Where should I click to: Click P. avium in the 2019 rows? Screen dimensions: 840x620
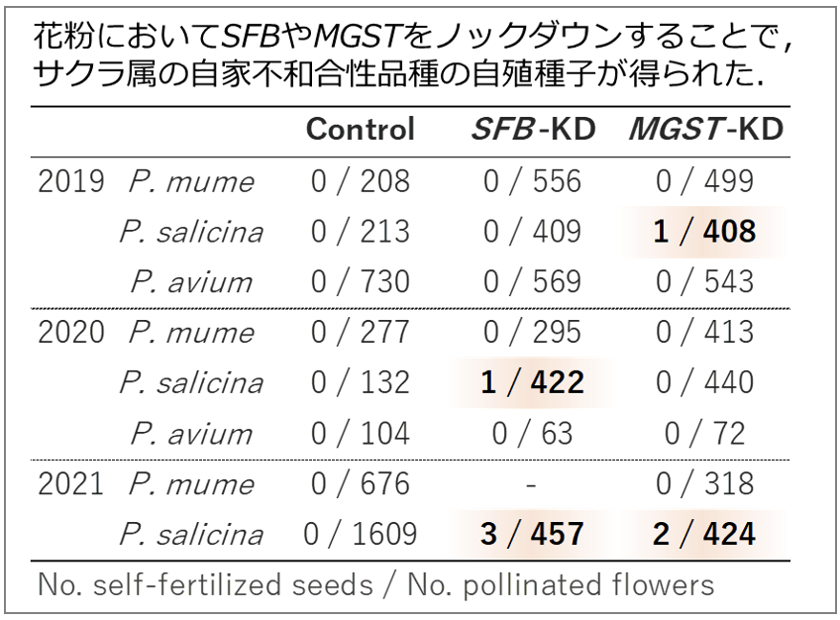191,282
